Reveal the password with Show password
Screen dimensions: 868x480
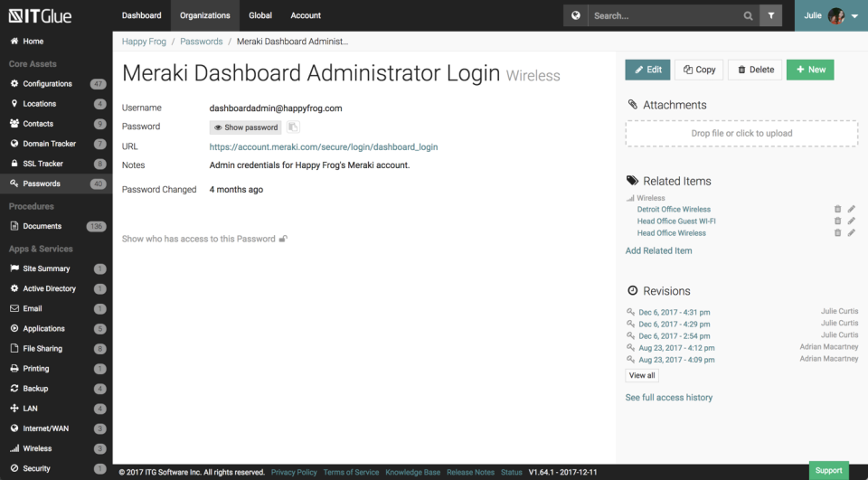pyautogui.click(x=246, y=127)
